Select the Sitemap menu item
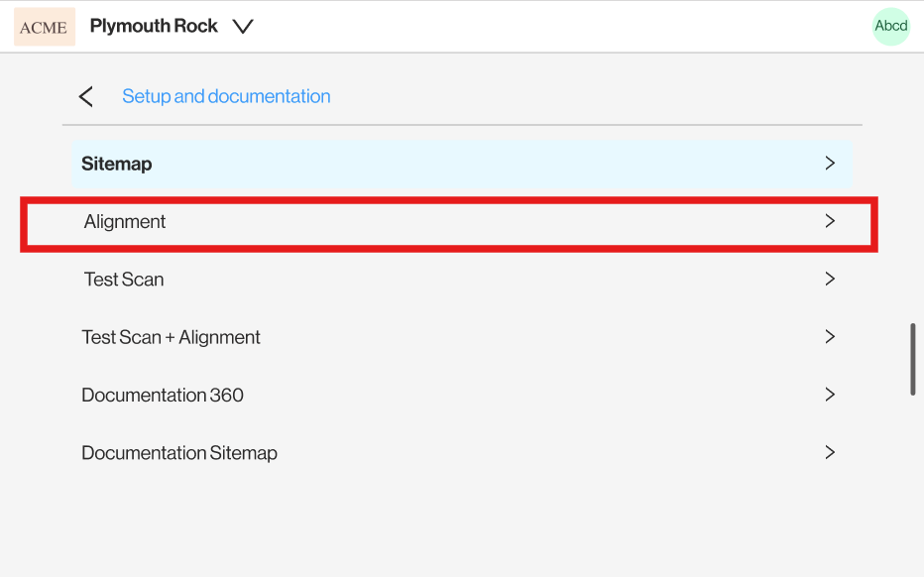The image size is (924, 577). pos(463,164)
